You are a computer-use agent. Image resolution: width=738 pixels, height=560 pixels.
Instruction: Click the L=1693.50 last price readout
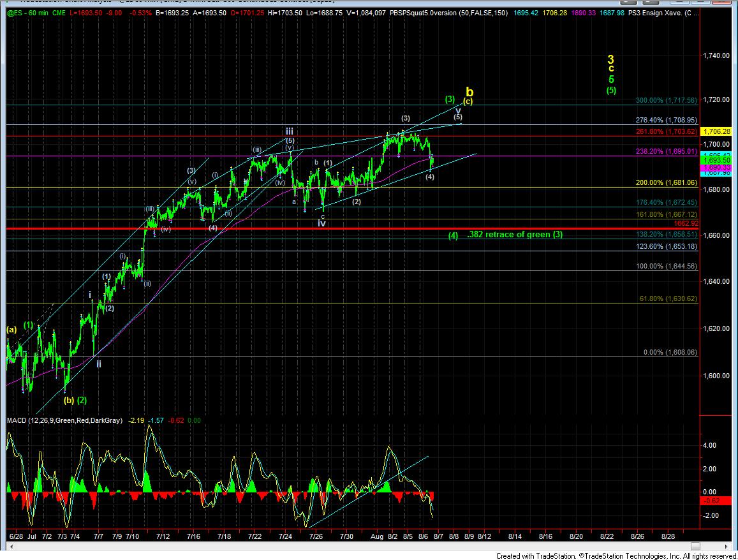(x=87, y=13)
